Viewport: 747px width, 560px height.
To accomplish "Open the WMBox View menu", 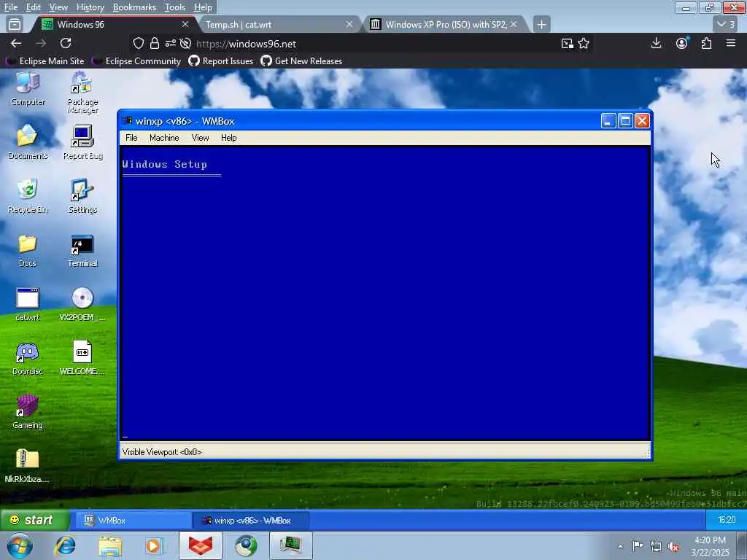I will coord(200,138).
